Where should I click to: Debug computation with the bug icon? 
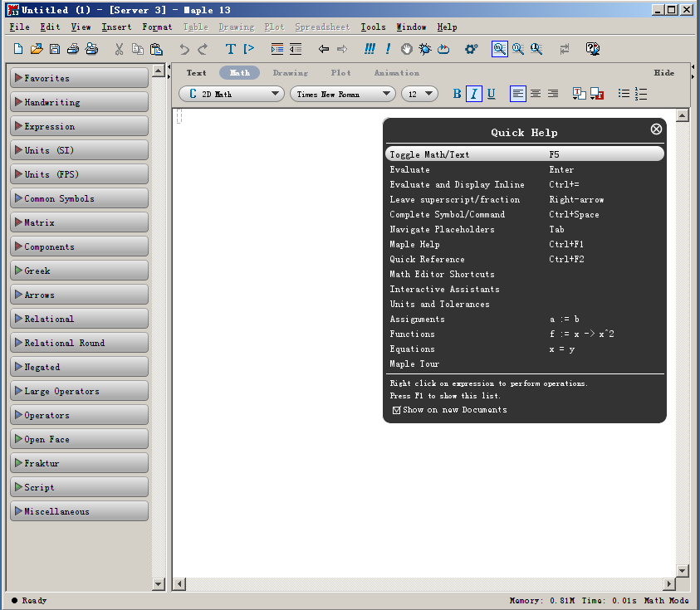point(425,49)
